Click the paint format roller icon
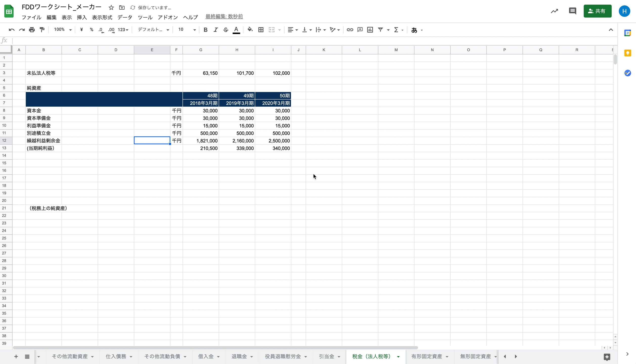Viewport: 636px width, 364px height. tap(42, 30)
